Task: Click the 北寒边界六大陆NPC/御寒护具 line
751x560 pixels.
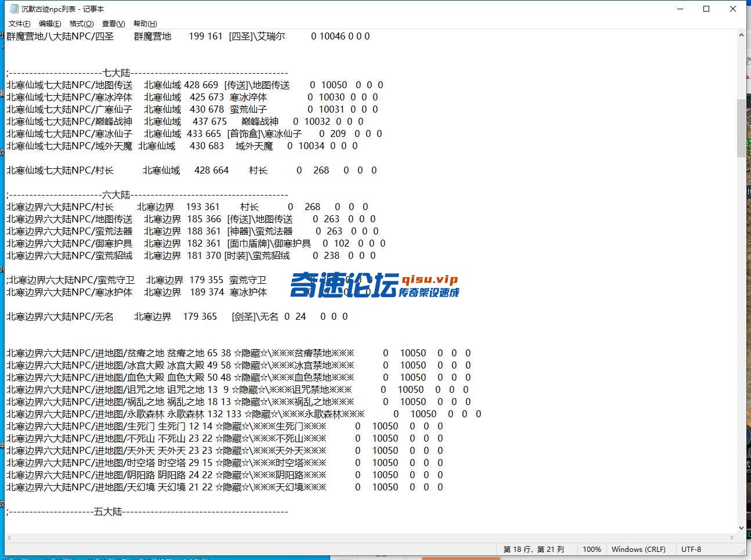Action: 196,243
